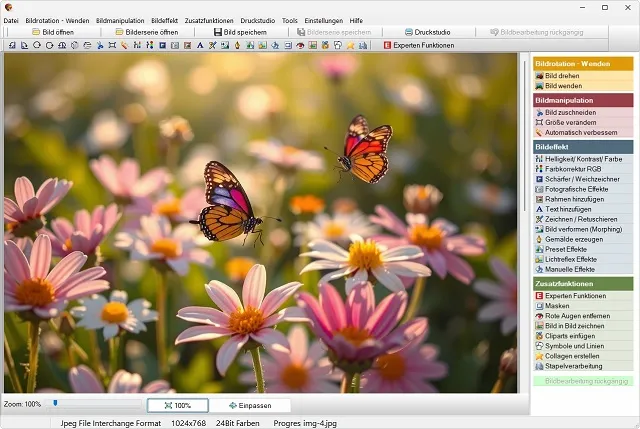Open the Bildmanipulation menu

(120, 19)
